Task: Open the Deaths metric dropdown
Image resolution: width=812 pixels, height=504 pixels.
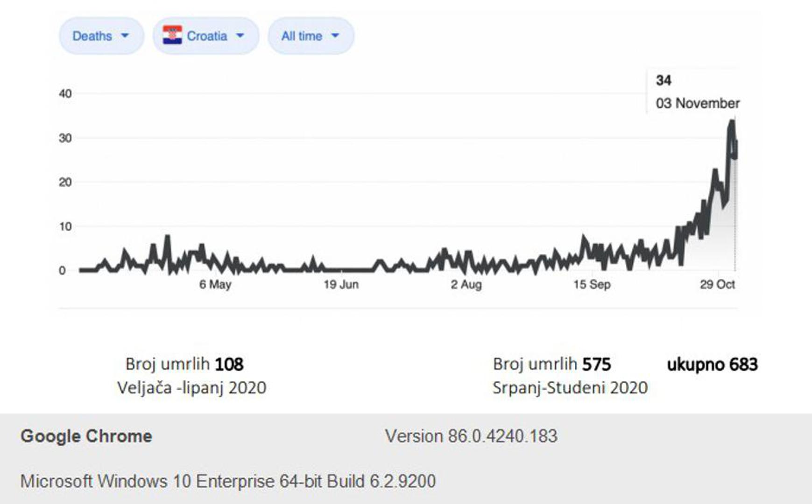Action: [101, 36]
